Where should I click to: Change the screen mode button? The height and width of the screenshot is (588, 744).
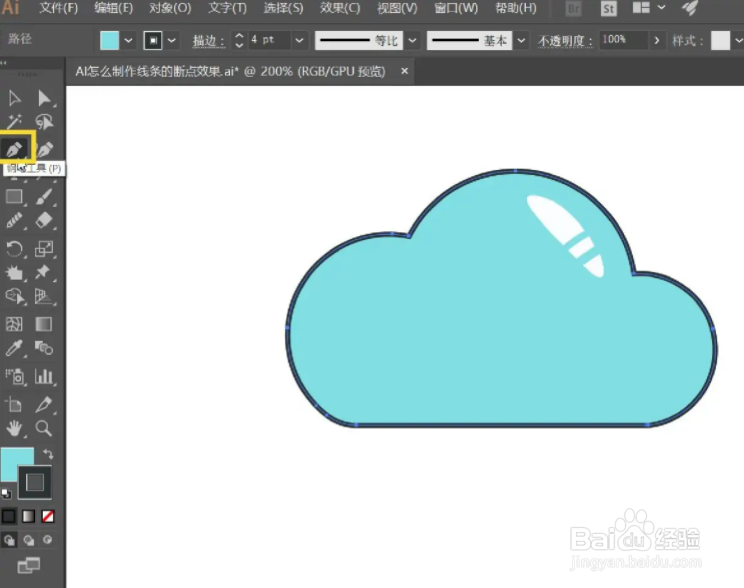[x=29, y=565]
